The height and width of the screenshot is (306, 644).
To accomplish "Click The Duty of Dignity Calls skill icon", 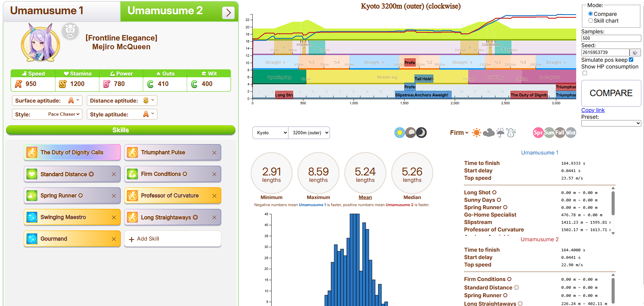I will coord(32,152).
